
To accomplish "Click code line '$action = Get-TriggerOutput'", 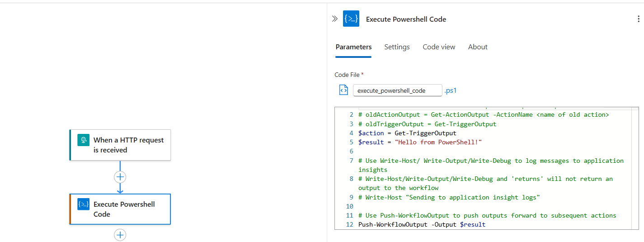I will coord(407,133).
